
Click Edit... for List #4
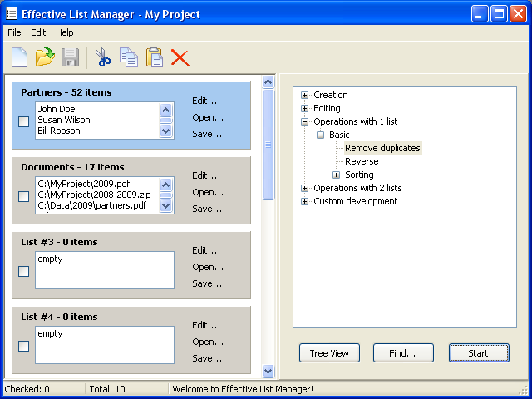(204, 325)
